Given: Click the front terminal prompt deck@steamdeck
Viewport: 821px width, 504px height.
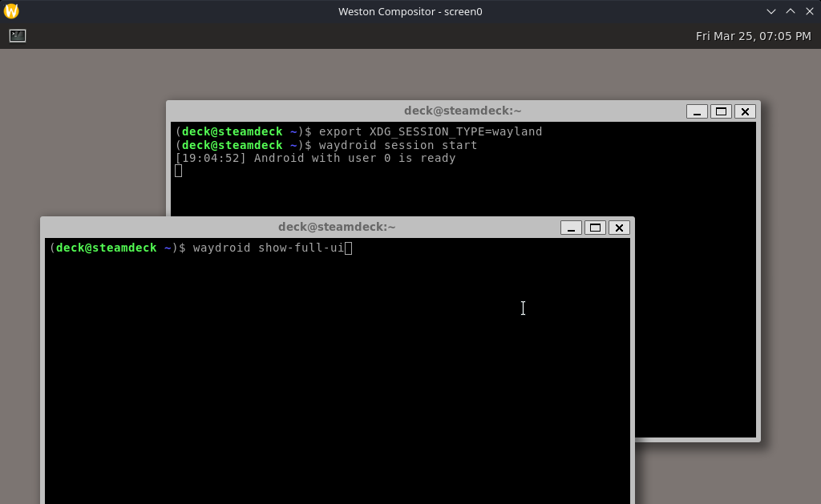Looking at the screenshot, I should pyautogui.click(x=107, y=248).
